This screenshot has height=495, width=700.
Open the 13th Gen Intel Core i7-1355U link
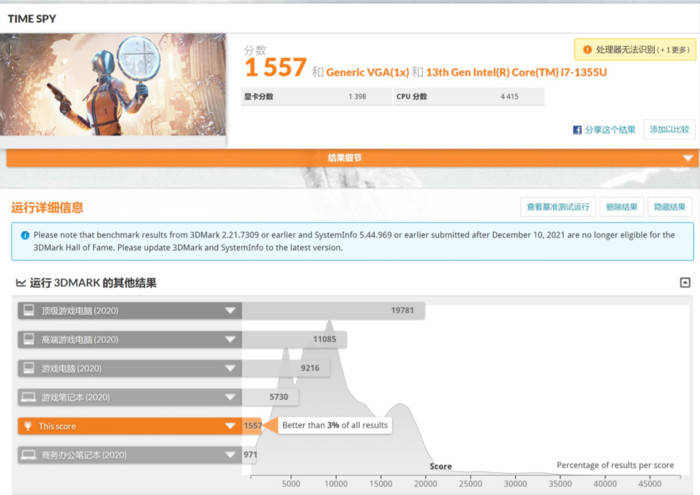coord(517,72)
